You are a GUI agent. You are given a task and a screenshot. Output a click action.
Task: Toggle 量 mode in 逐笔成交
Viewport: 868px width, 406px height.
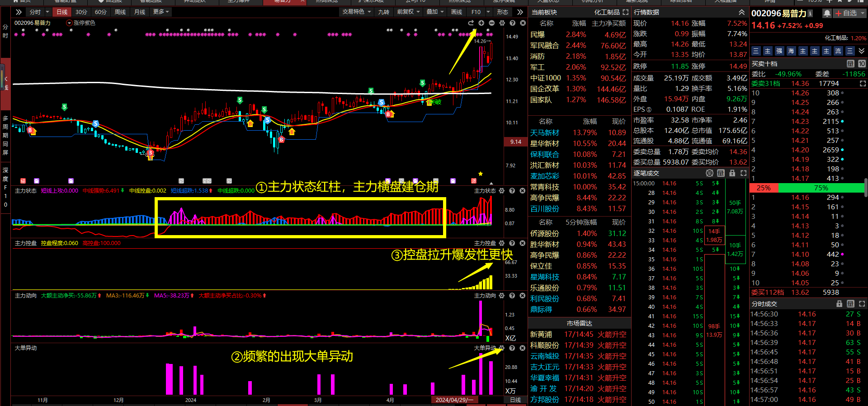click(721, 173)
